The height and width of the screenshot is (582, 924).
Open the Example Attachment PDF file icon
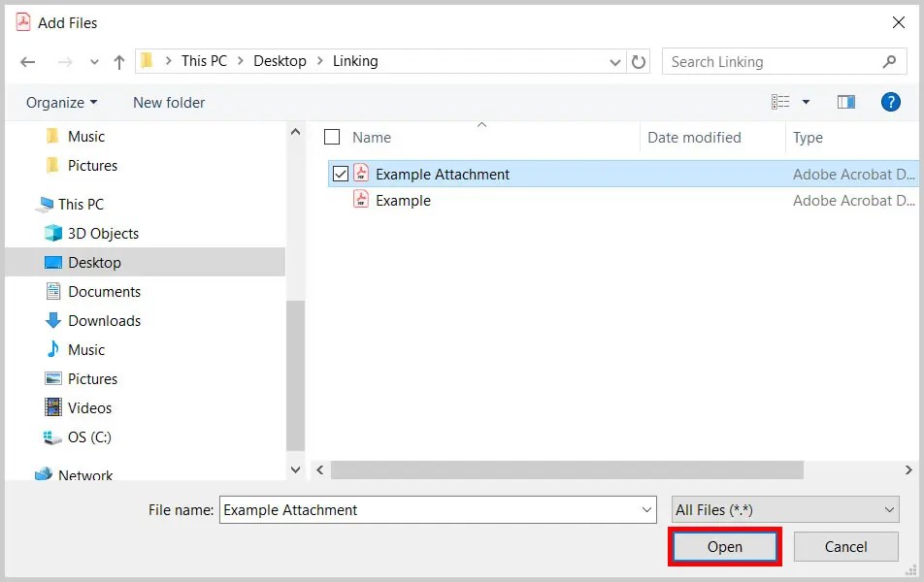[x=360, y=174]
